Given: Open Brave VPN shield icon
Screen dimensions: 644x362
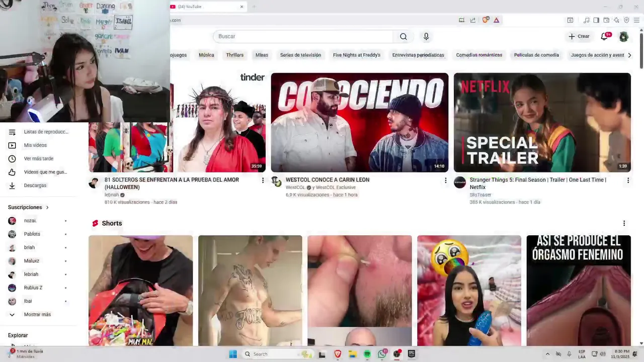Looking at the screenshot, I should 626,20.
